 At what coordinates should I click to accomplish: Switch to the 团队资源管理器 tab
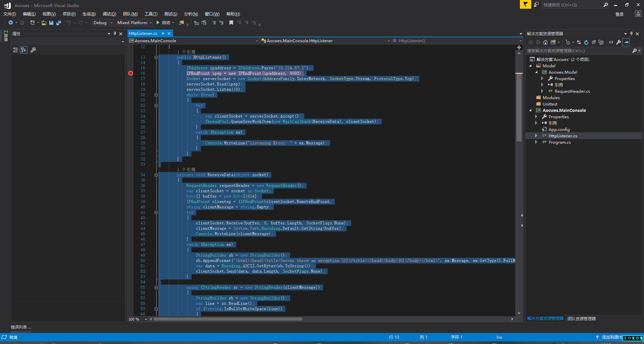click(x=582, y=319)
